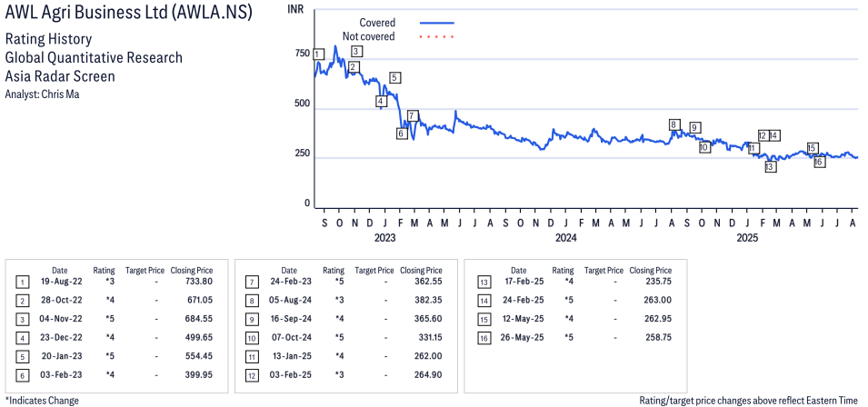
Task: Click chart marker 5 on chart
Action: (394, 77)
